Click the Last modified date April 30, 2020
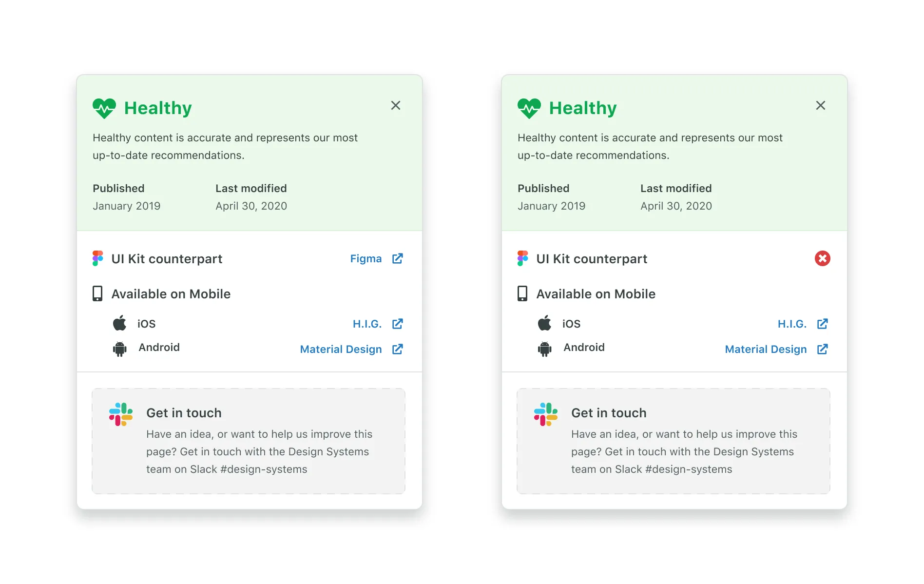The height and width of the screenshot is (584, 924). pos(251,206)
